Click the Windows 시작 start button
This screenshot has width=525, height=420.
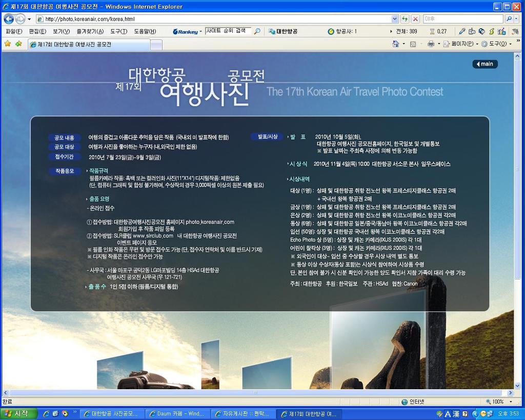pyautogui.click(x=18, y=414)
